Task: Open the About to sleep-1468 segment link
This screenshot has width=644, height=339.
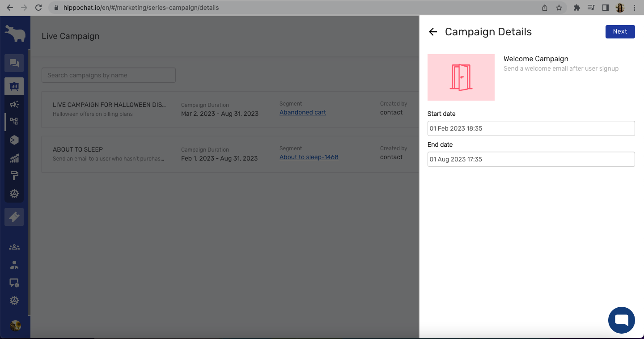Action: tap(309, 157)
